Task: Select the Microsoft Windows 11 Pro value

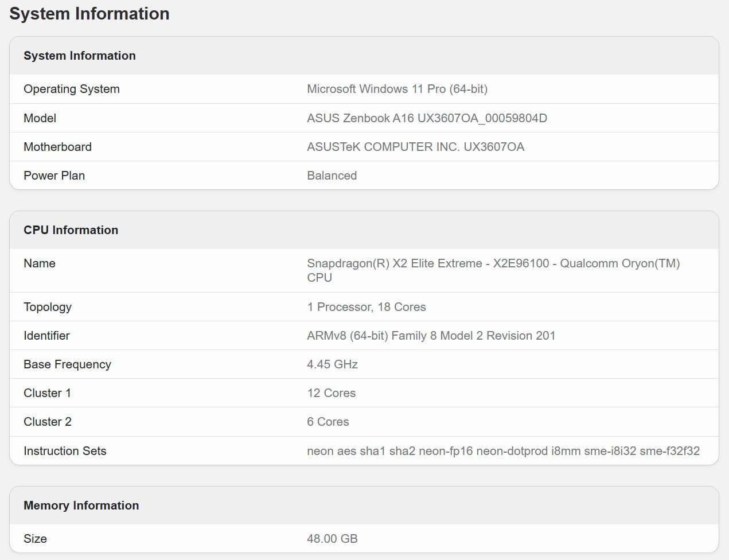Action: pyautogui.click(x=397, y=89)
